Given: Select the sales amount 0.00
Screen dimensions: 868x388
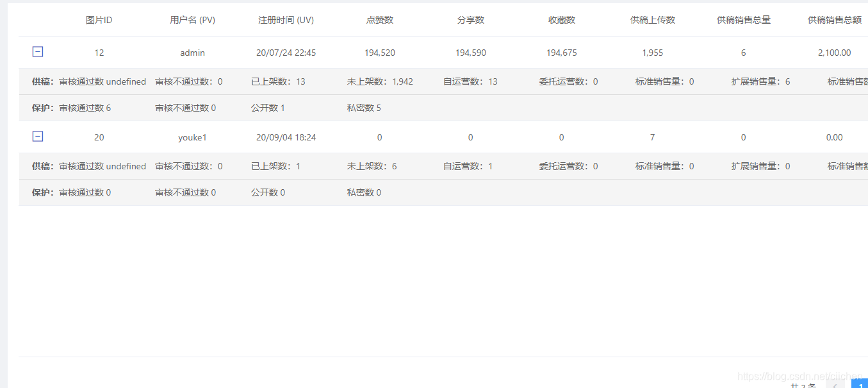Looking at the screenshot, I should (835, 137).
